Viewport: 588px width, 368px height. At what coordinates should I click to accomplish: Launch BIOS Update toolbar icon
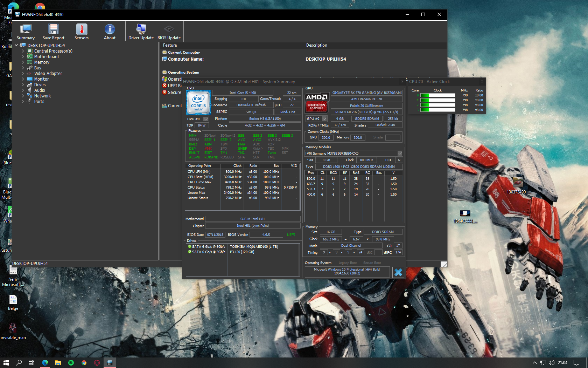169,32
